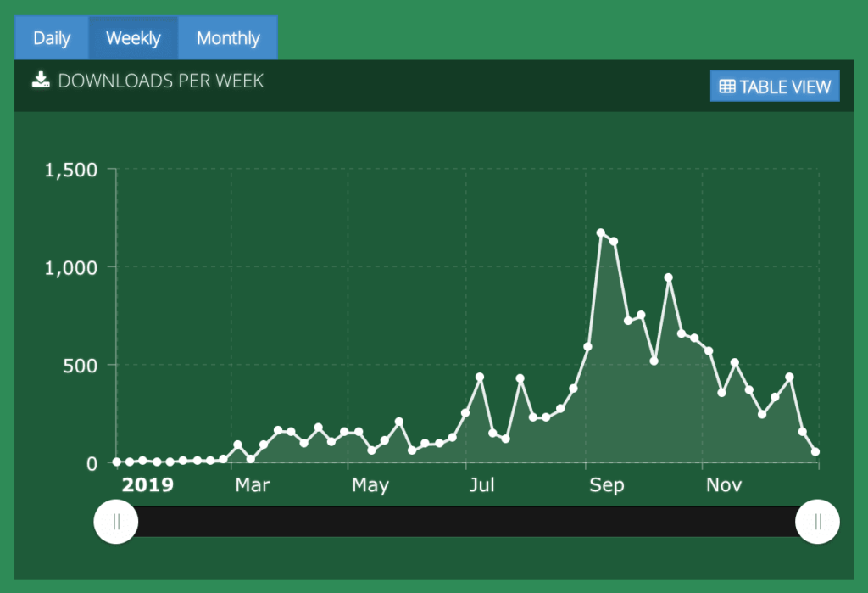Click the '0' y-axis label

click(x=92, y=463)
